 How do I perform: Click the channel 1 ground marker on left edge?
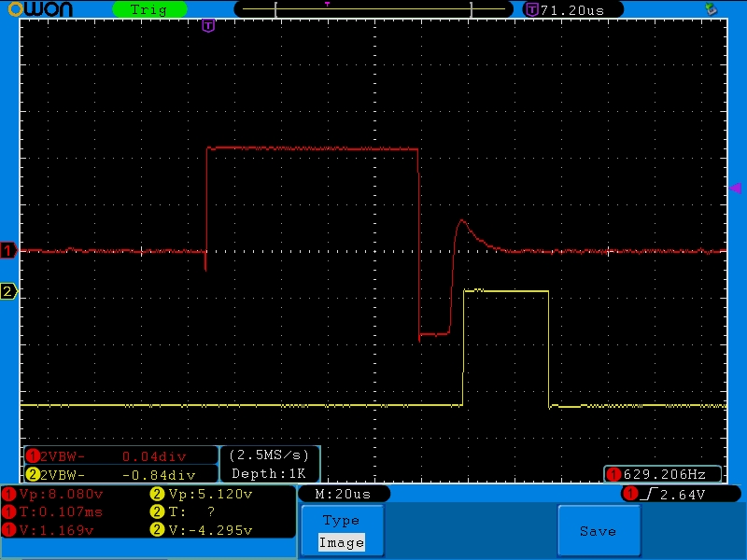point(8,250)
